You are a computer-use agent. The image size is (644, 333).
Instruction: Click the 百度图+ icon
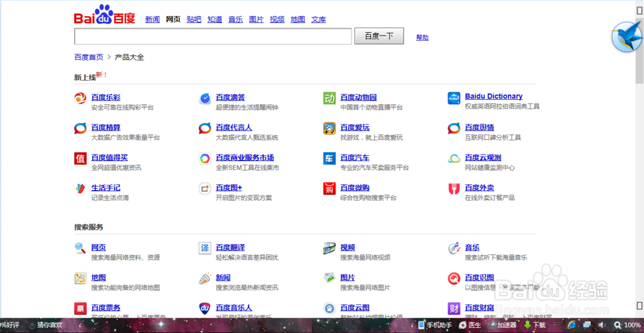coord(205,189)
